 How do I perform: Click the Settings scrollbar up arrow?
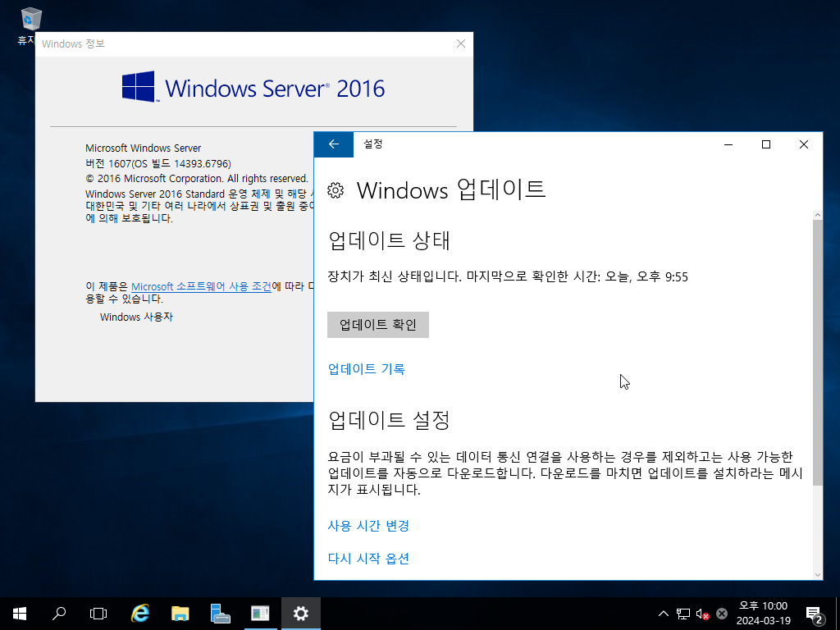tap(818, 215)
